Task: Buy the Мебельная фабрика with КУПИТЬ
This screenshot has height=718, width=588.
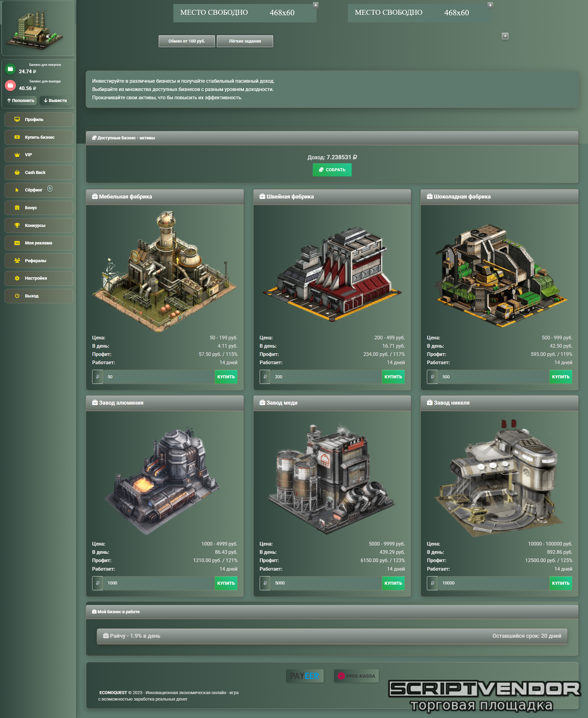Action: coord(226,377)
